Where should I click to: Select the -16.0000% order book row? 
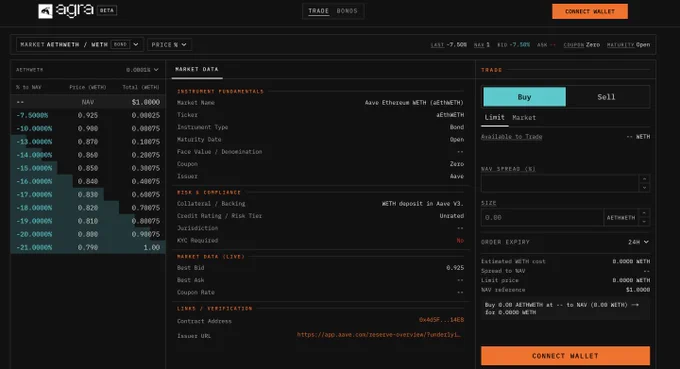[88, 181]
